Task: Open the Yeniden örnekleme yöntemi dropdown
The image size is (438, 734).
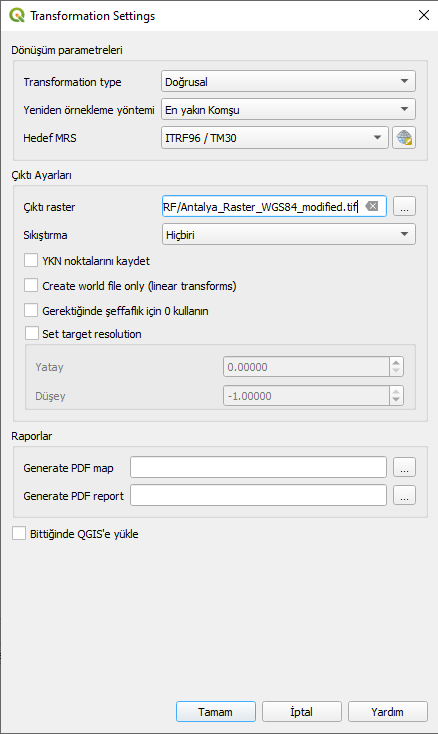Action: click(288, 110)
